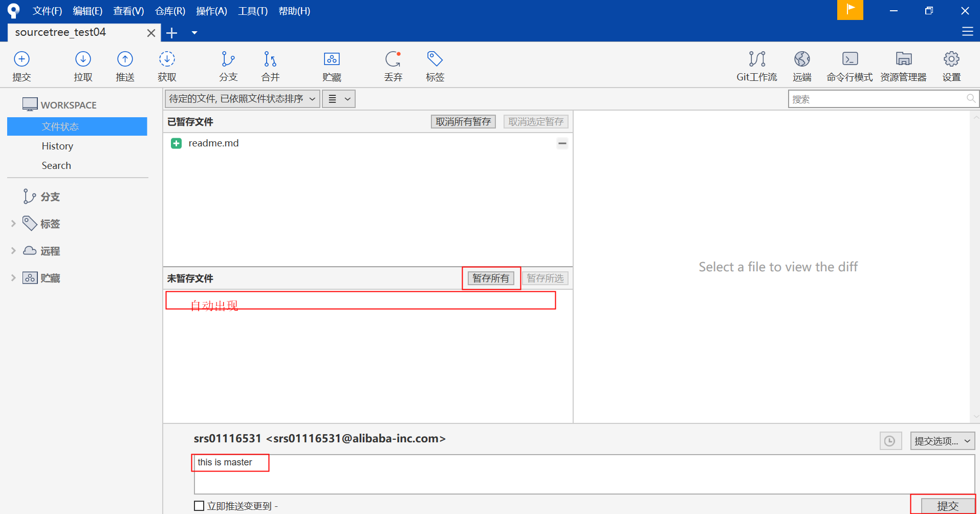The width and height of the screenshot is (980, 514).
Task: Click the 暂存所有 button
Action: tap(491, 278)
